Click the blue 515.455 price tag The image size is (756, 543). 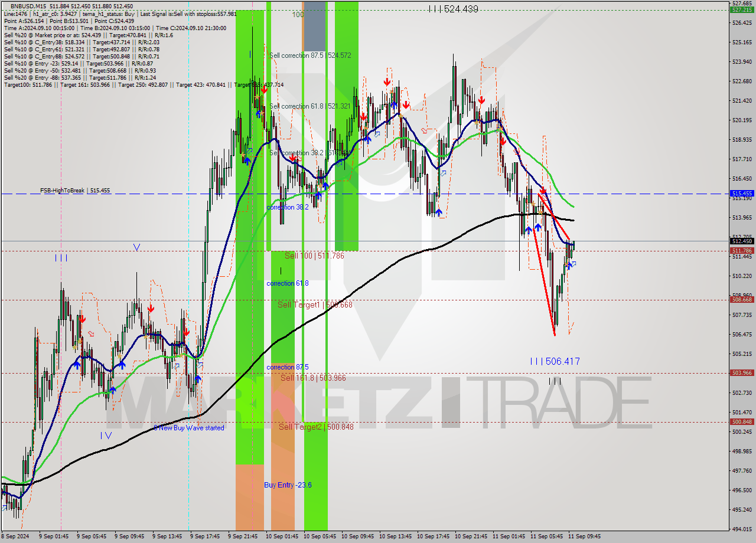742,193
